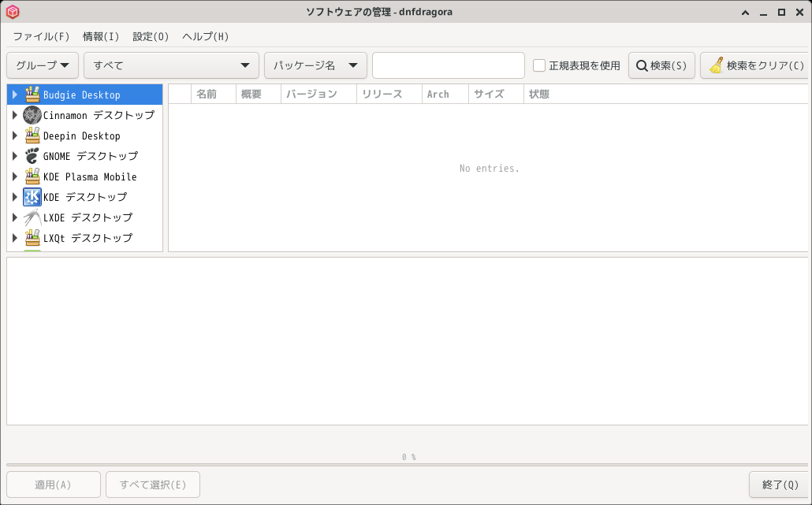Select the Budgie Desktop tree row
Screen dimensions: 812x505
85,95
